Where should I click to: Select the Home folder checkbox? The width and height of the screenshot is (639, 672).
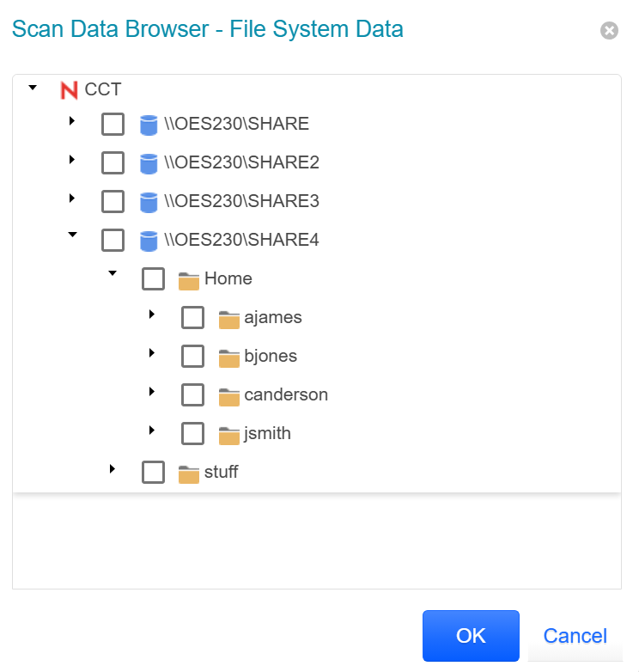tap(153, 279)
